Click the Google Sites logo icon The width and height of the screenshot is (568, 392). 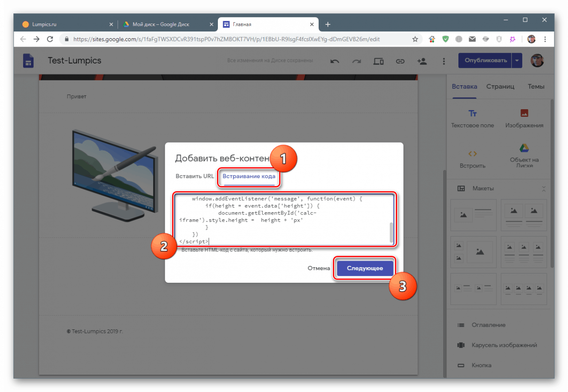[x=28, y=61]
